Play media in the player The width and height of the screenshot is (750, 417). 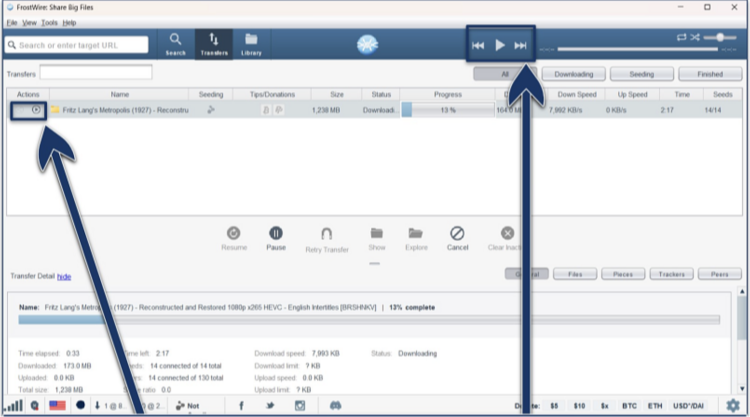click(500, 45)
